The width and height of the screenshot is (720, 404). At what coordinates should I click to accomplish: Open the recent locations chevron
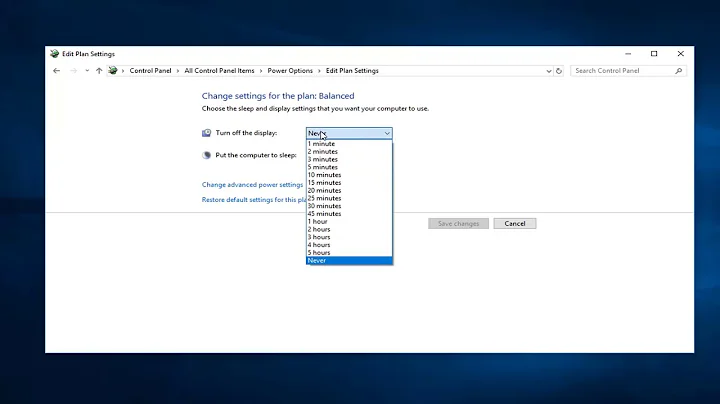tap(87, 71)
